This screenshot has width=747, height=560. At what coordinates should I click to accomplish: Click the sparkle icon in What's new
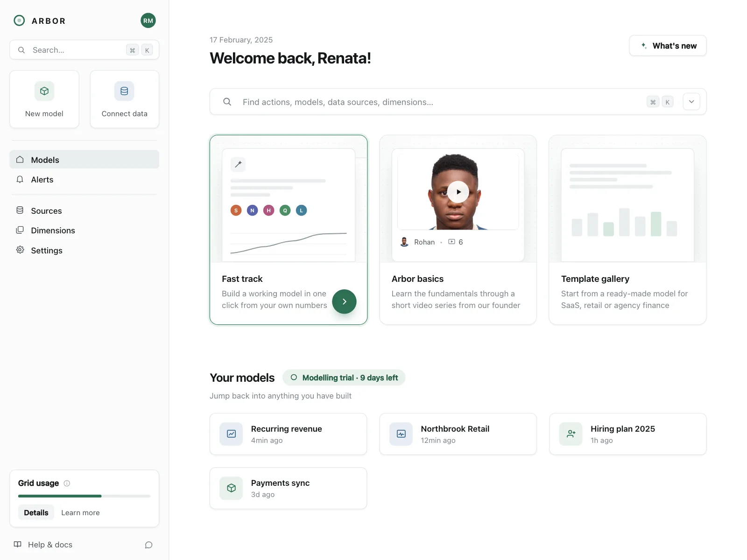[644, 46]
